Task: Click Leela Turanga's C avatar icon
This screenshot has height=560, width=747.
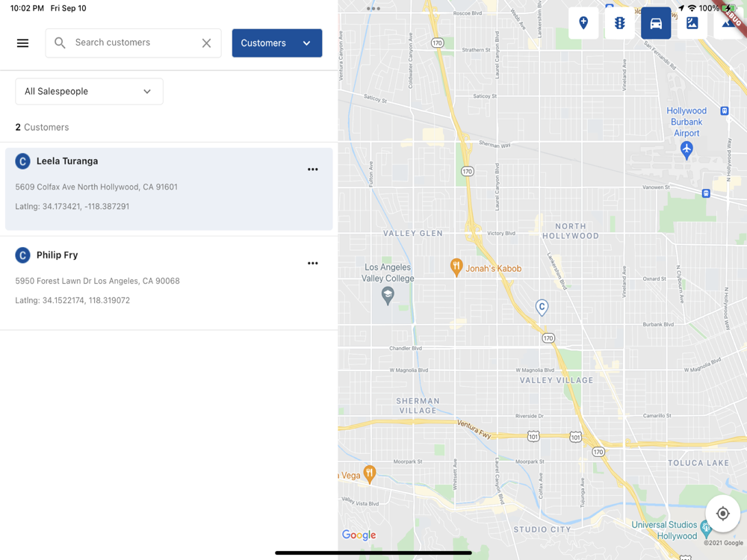Action: click(22, 161)
